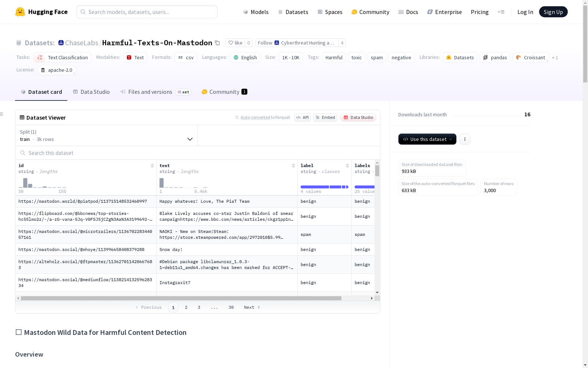Image resolution: width=588 pixels, height=368 pixels.
Task: Sort the text column with its sort icon
Action: click(x=293, y=166)
